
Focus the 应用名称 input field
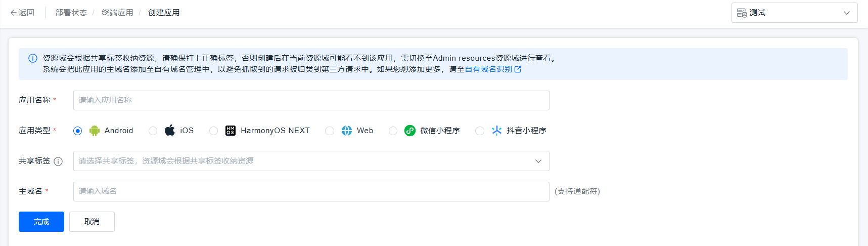(x=311, y=100)
